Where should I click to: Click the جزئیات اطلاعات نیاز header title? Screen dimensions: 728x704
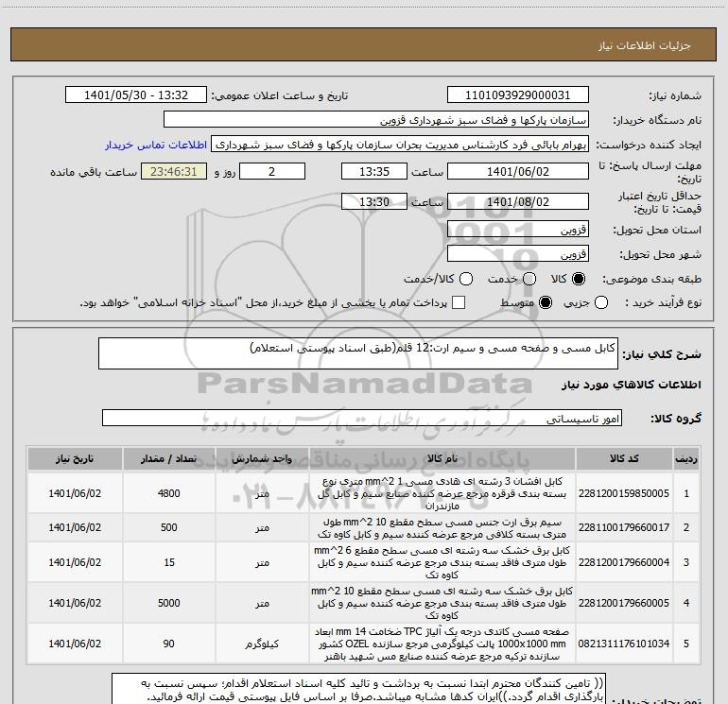[645, 45]
